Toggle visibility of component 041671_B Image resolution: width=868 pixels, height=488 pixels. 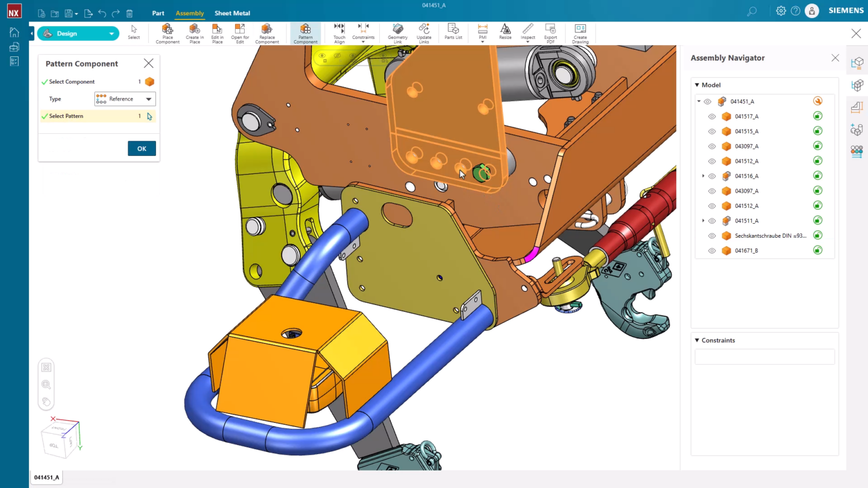[712, 250]
